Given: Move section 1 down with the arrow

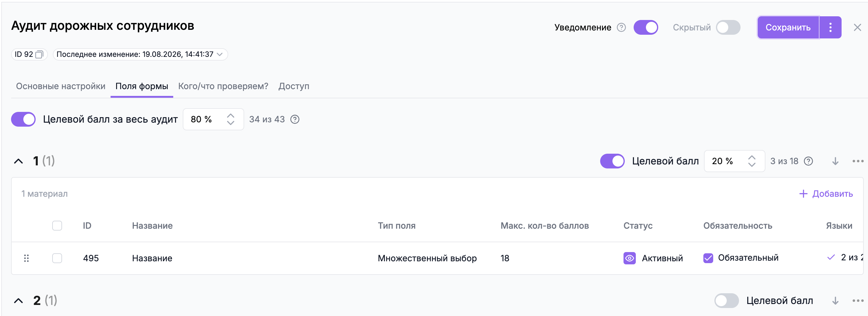Looking at the screenshot, I should 835,161.
